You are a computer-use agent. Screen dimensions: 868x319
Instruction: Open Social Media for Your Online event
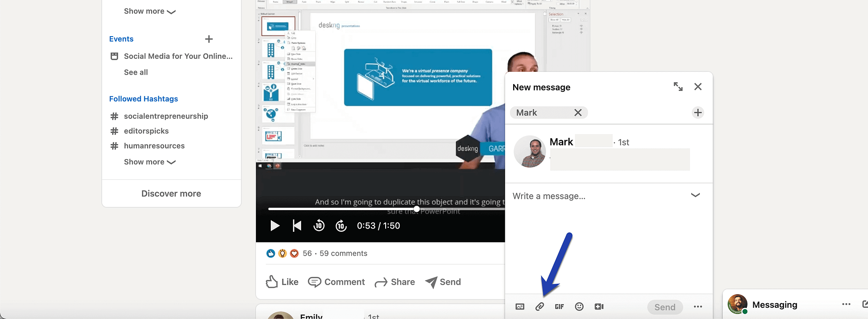pos(178,56)
